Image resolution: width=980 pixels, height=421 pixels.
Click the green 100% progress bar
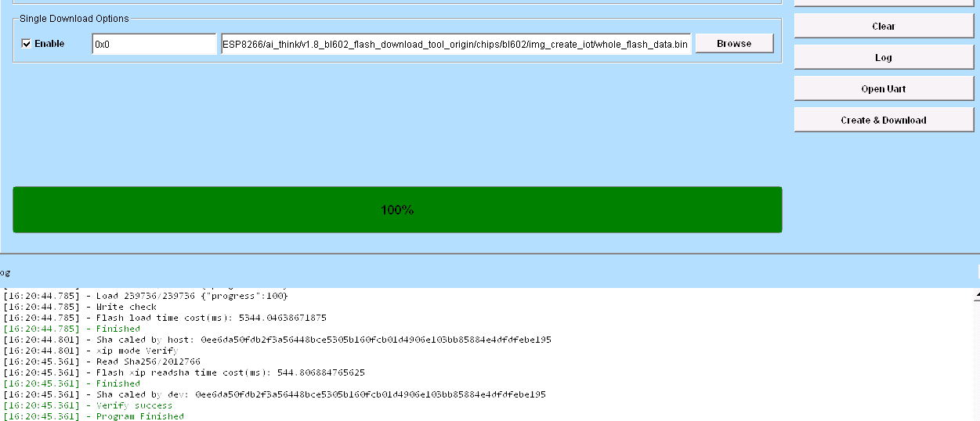(397, 210)
